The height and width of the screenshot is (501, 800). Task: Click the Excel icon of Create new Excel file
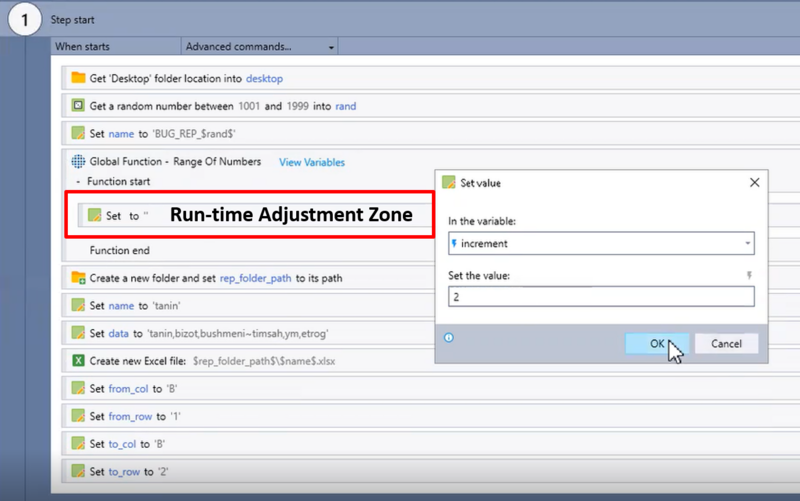[x=78, y=361]
